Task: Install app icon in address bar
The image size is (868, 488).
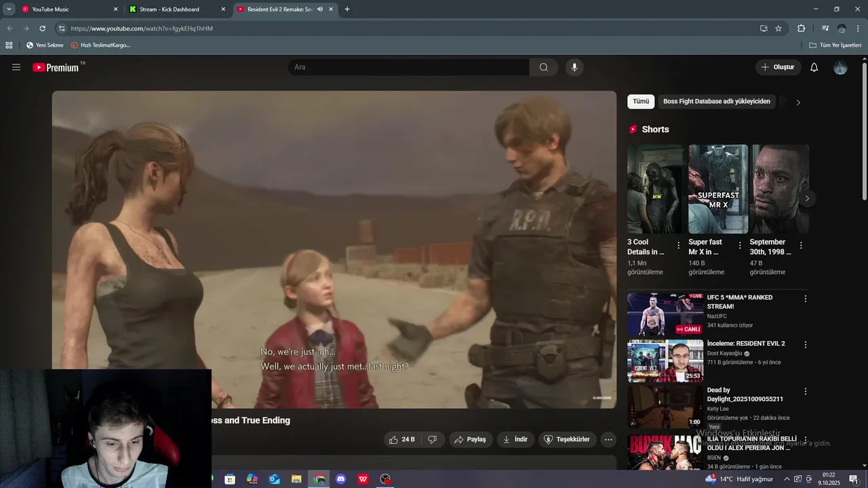Action: pyautogui.click(x=764, y=28)
